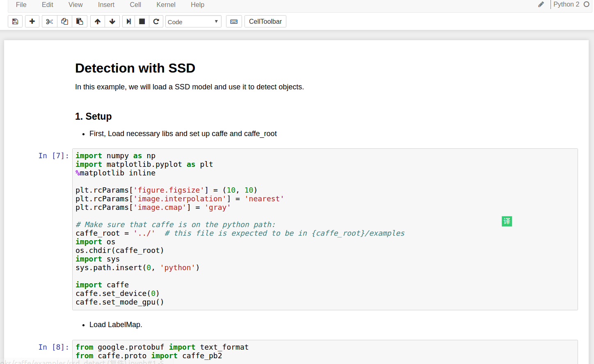Open the cell type Code dropdown
This screenshot has height=364, width=594.
[x=193, y=21]
